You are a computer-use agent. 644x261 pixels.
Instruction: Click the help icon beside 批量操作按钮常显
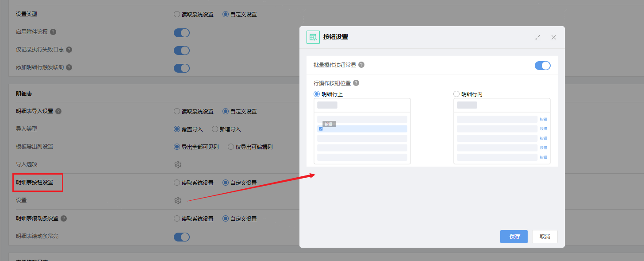[361, 65]
